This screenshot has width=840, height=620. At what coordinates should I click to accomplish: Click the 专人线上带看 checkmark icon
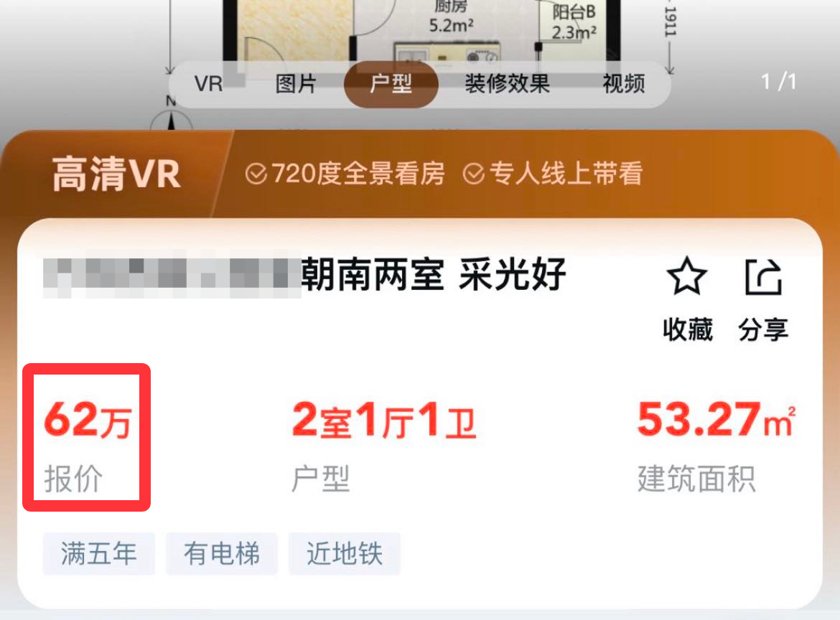[x=474, y=174]
